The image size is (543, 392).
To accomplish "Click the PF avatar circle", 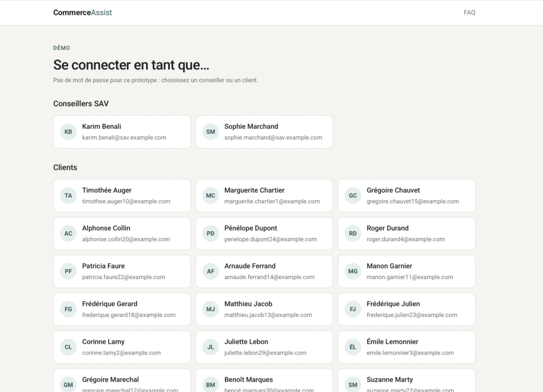I will tap(68, 272).
